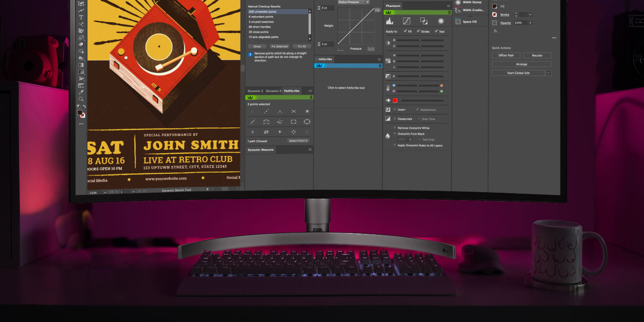Enable the Invert checkbox
The image size is (644, 322).
point(395,109)
